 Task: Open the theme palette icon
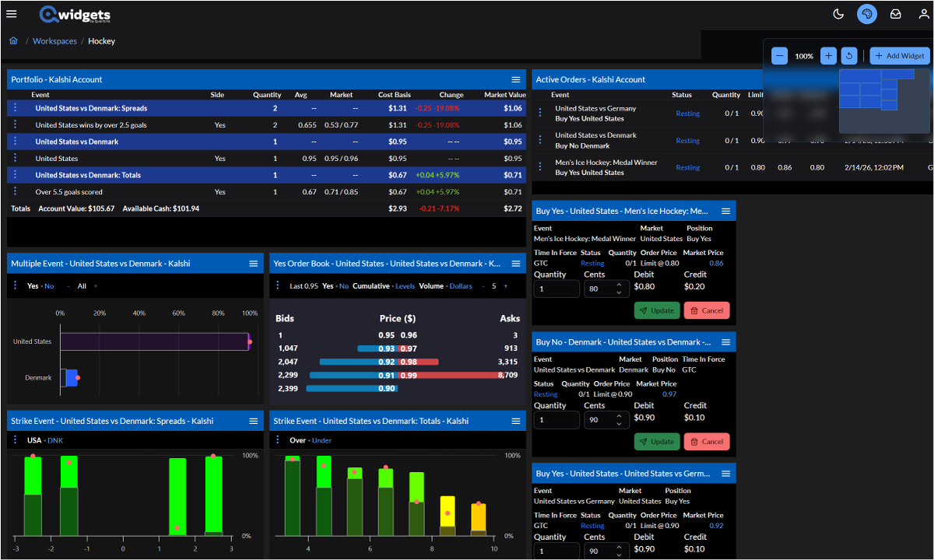point(867,14)
